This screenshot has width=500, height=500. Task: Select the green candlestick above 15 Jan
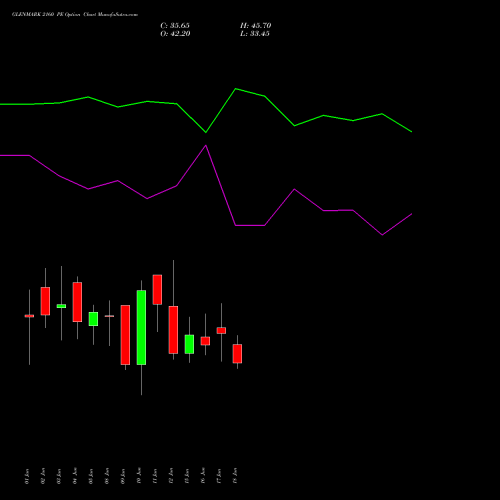(189, 344)
